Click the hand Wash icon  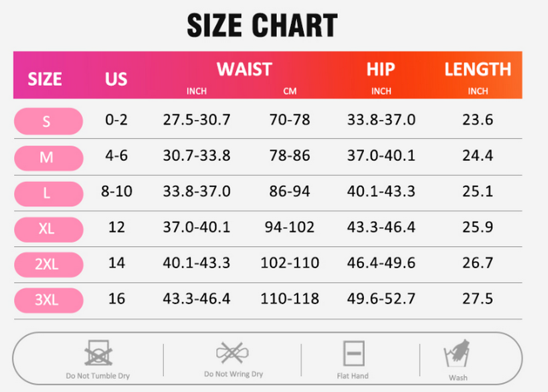[x=457, y=353]
